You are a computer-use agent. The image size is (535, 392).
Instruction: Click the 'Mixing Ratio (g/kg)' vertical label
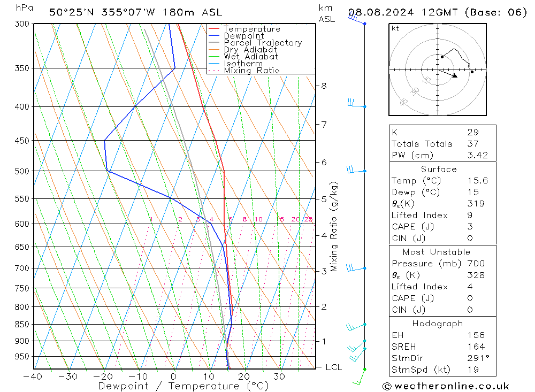click(x=333, y=227)
